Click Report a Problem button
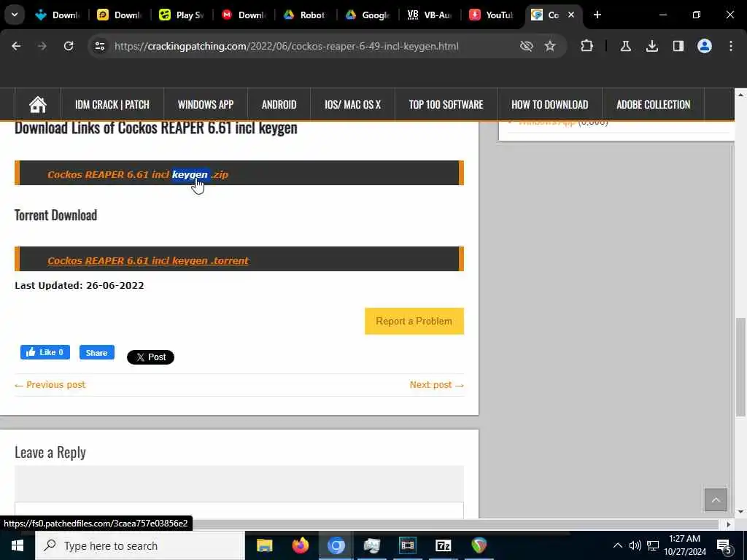The height and width of the screenshot is (560, 747). pyautogui.click(x=414, y=321)
